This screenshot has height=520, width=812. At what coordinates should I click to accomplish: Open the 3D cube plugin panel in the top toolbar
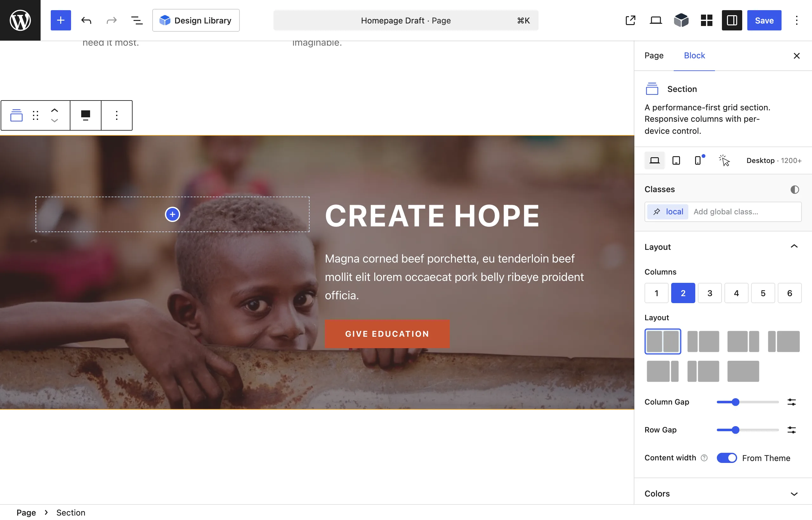click(x=681, y=20)
